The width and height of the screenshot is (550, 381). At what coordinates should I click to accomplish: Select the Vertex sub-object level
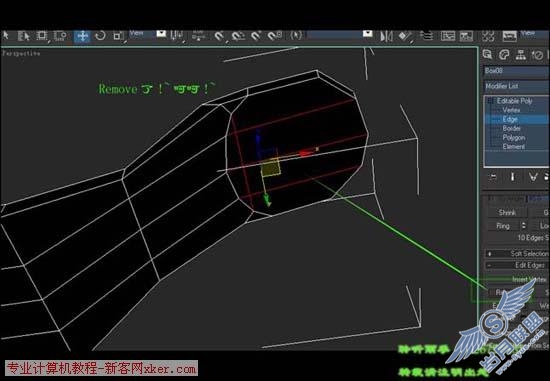511,110
